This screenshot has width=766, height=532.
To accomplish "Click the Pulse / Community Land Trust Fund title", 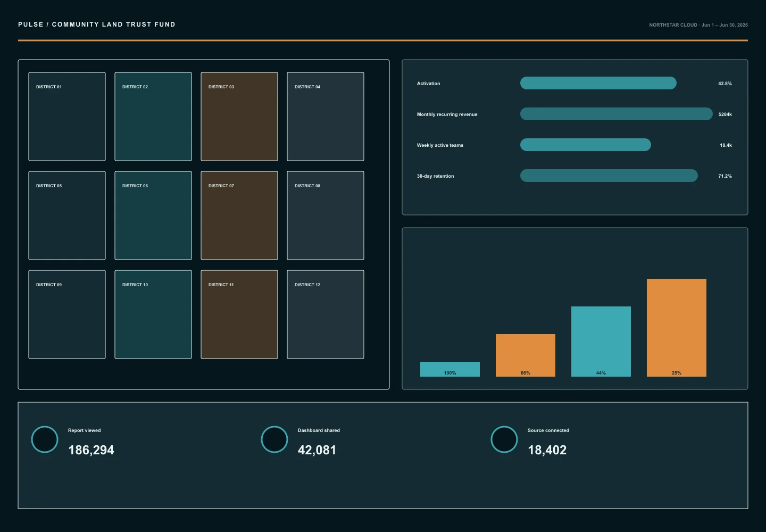I will tap(97, 24).
